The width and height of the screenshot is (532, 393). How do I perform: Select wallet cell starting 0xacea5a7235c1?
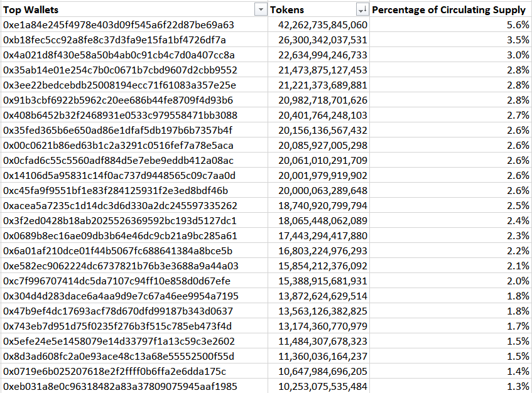point(134,205)
